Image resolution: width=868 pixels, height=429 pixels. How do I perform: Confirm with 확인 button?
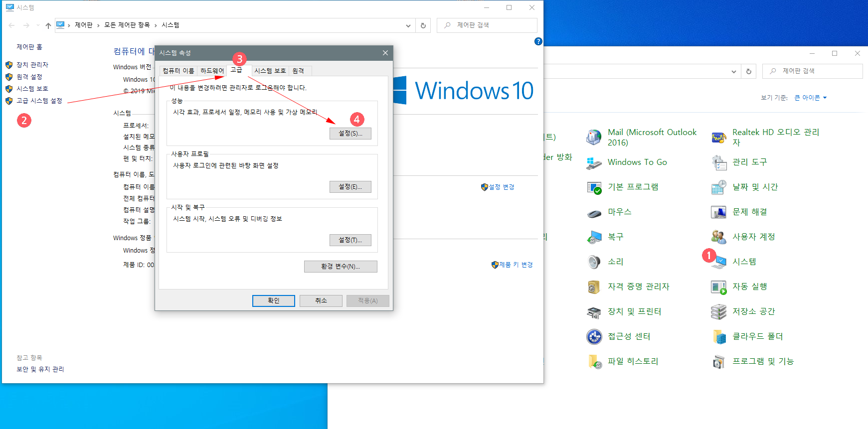pyautogui.click(x=274, y=301)
